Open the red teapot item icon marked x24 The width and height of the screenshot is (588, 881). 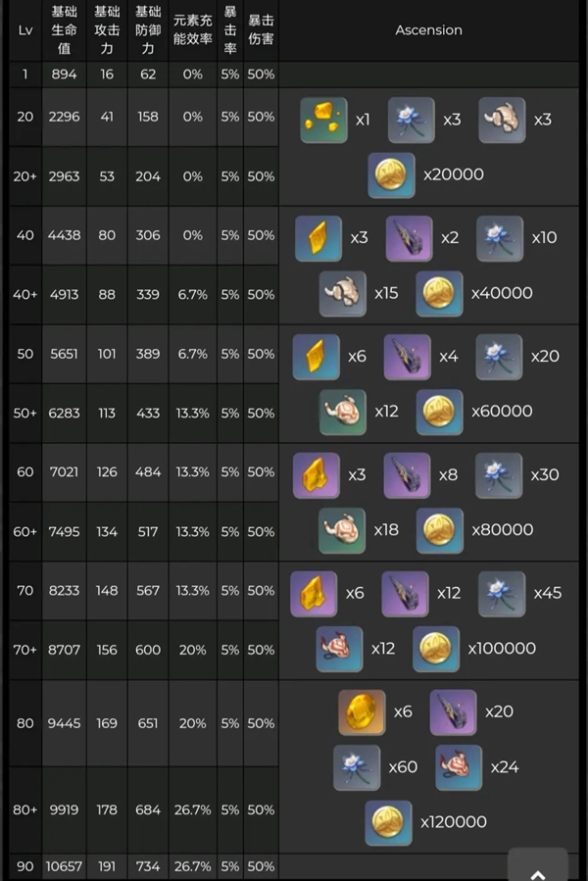pos(459,767)
